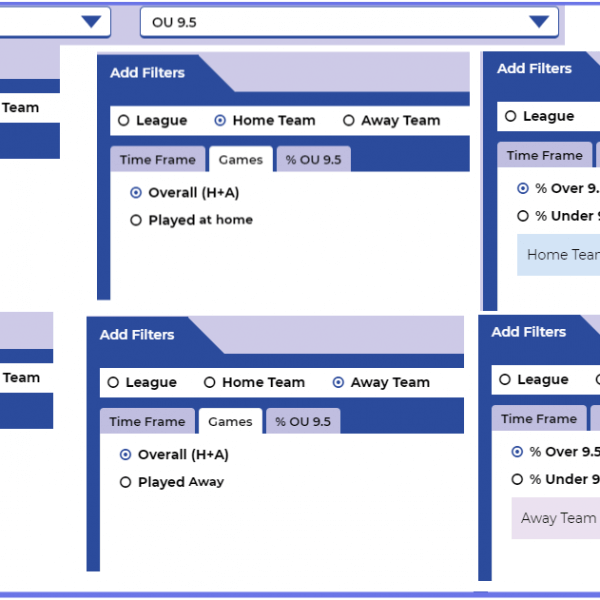Switch to Games tab above "Played at home"
The width and height of the screenshot is (600, 600).
(241, 160)
